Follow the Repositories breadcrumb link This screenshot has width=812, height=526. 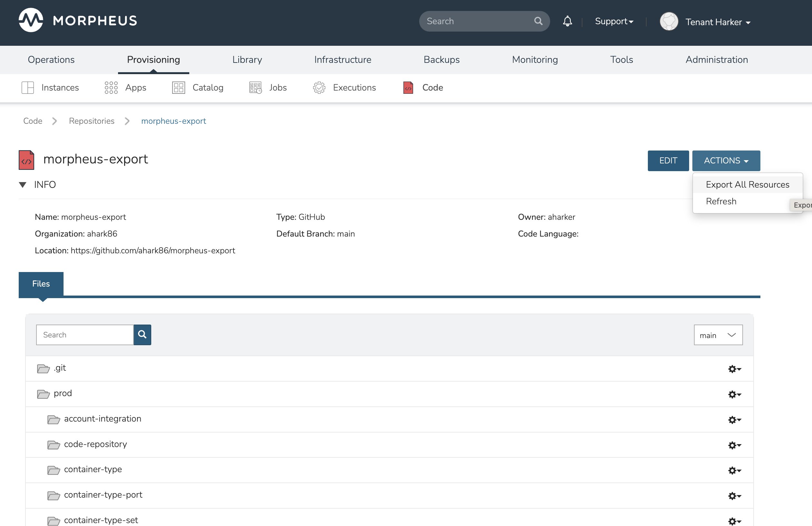pos(92,121)
